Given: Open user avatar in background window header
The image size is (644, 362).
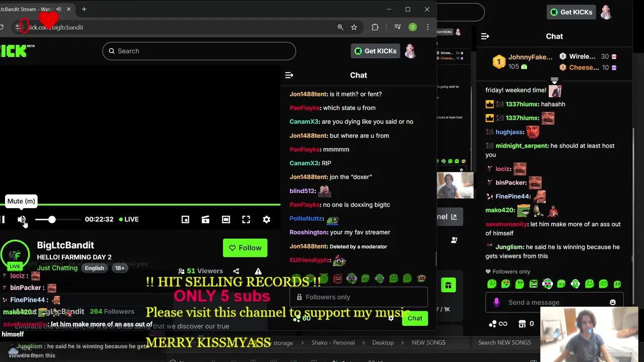Looking at the screenshot, I should click(x=606, y=12).
